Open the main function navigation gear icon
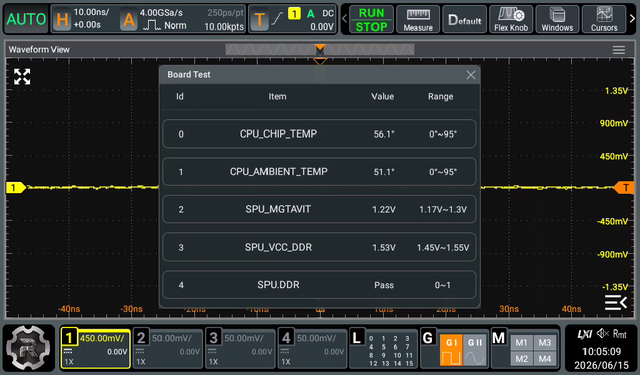This screenshot has height=375, width=640. tap(28, 348)
